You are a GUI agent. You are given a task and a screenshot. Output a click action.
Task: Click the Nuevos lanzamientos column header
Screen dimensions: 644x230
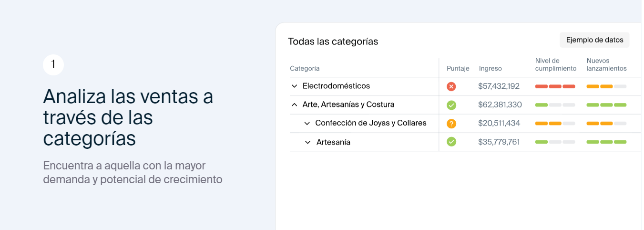tap(607, 64)
